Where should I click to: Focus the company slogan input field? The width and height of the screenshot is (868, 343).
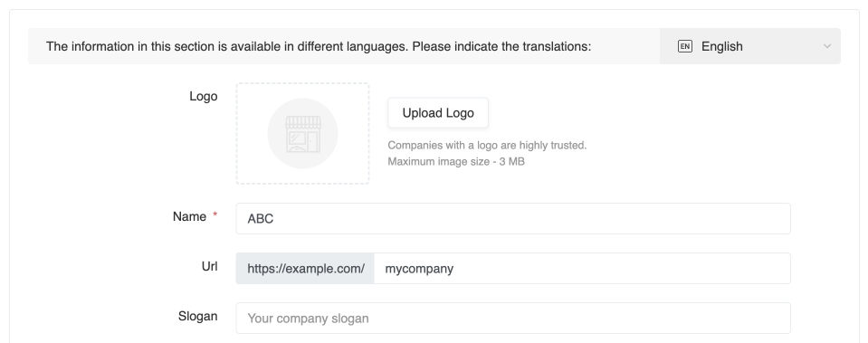[513, 318]
